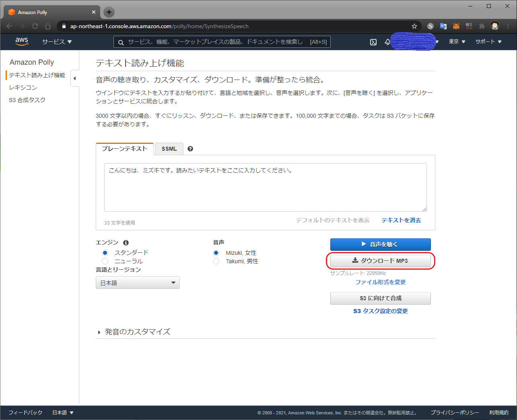Open レキシコン in side navigation
Screen dimensions: 517x420
tap(23, 88)
